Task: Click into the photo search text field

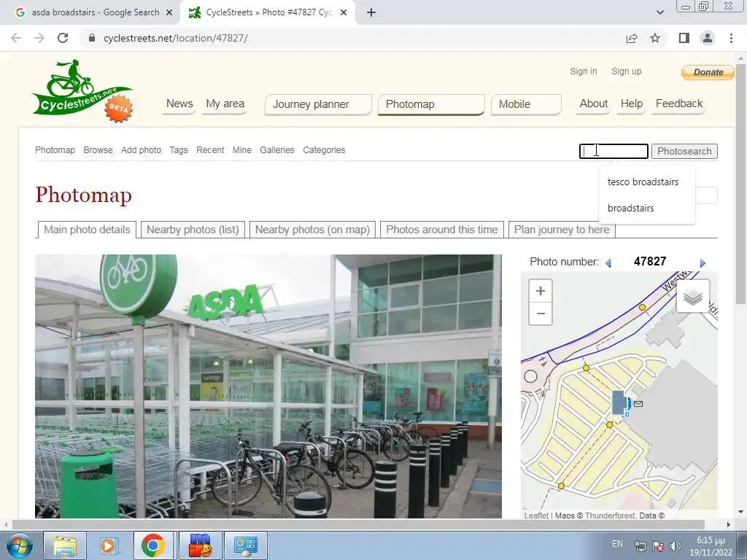Action: pos(614,152)
